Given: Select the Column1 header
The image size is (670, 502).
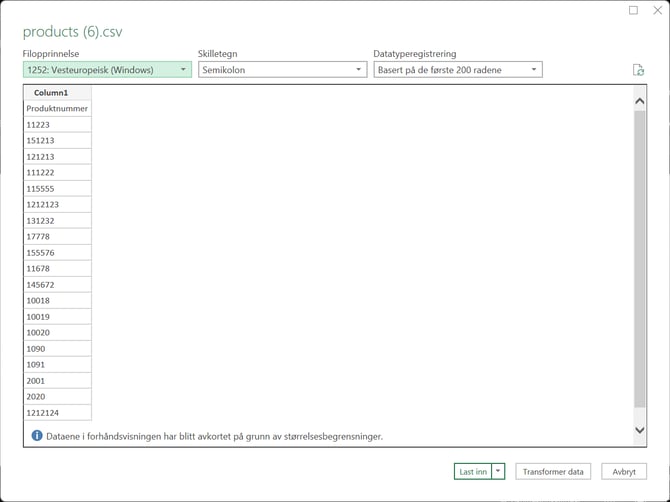Looking at the screenshot, I should 57,93.
